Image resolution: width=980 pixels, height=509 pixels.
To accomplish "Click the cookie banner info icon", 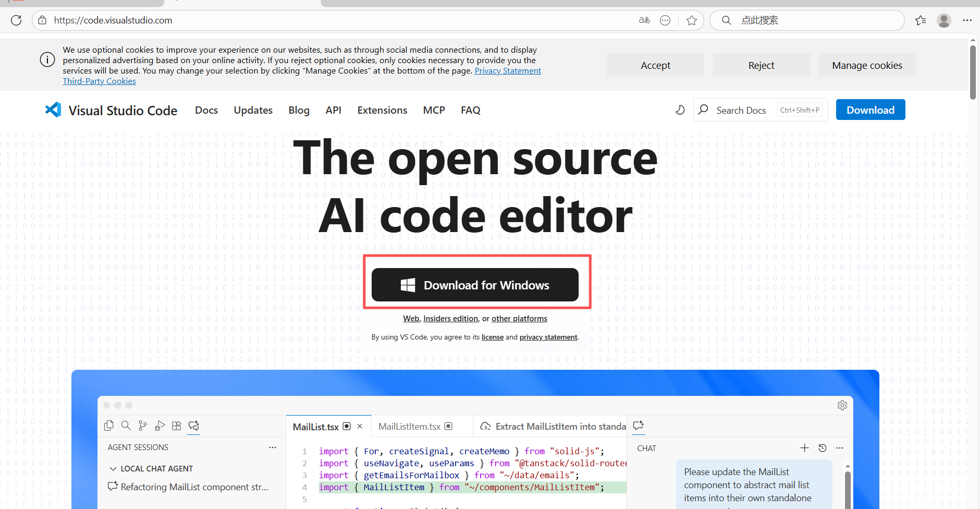I will point(47,59).
